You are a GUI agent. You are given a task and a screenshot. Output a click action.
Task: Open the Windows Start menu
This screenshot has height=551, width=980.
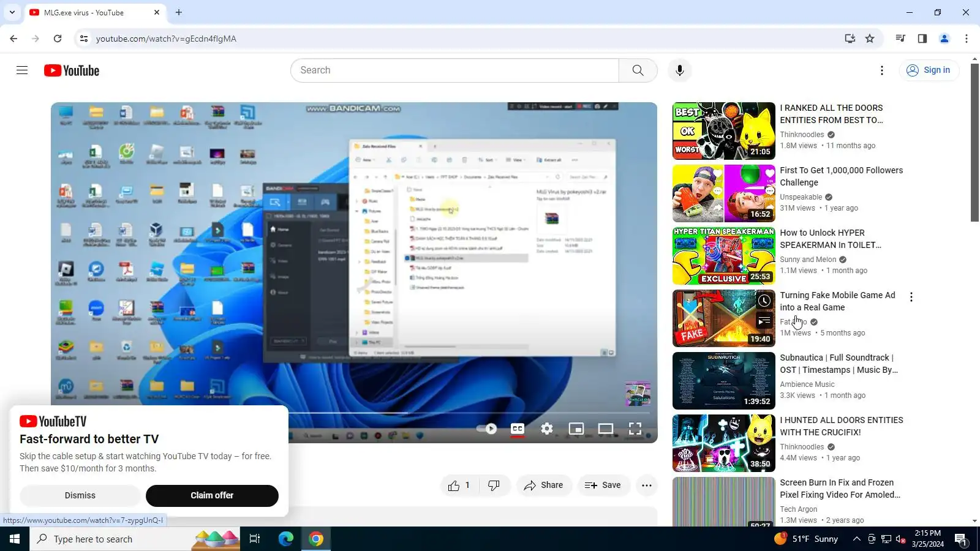tap(15, 539)
